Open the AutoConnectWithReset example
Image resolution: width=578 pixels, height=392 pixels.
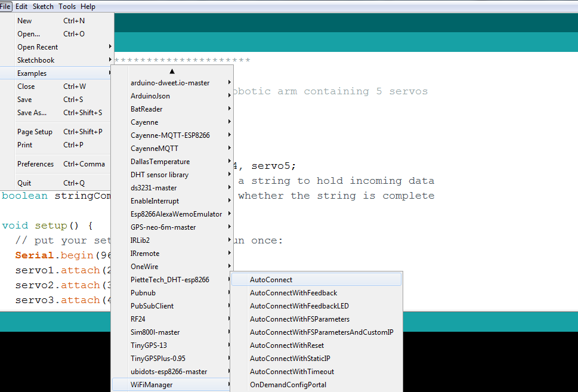(x=316, y=345)
